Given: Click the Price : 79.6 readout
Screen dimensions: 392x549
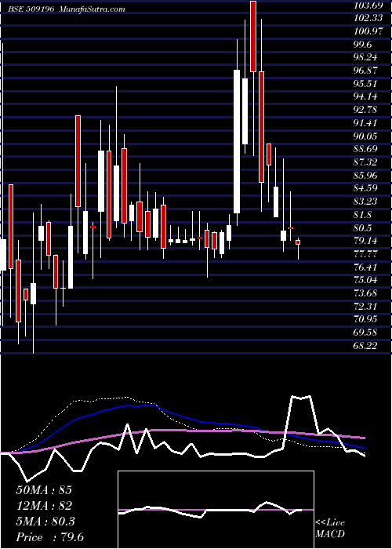Looking at the screenshot, I should point(50,537).
